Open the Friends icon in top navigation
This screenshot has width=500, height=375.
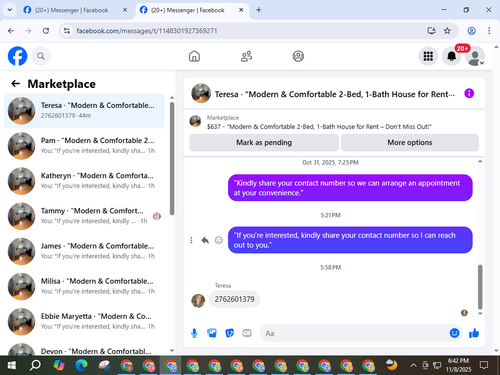246,56
